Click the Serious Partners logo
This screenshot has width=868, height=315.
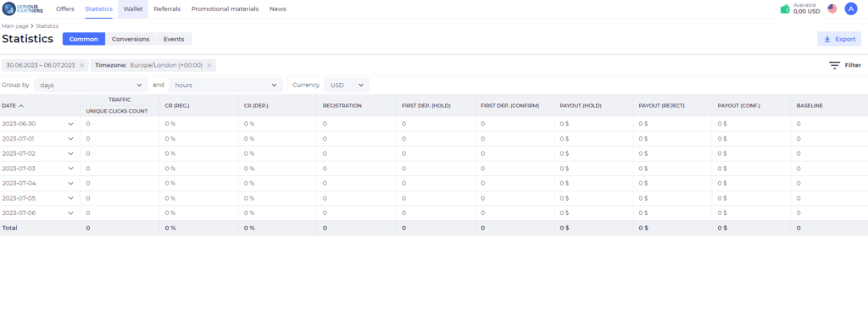[23, 8]
